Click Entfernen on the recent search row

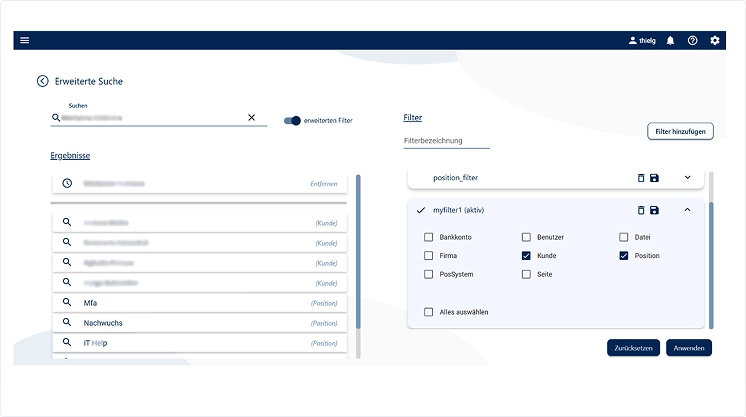(324, 184)
